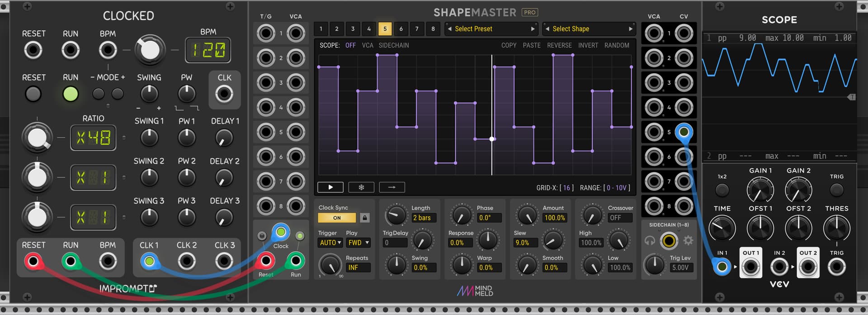The height and width of the screenshot is (315, 868).
Task: Toggle the 1x2 button on Scope
Action: point(722,190)
